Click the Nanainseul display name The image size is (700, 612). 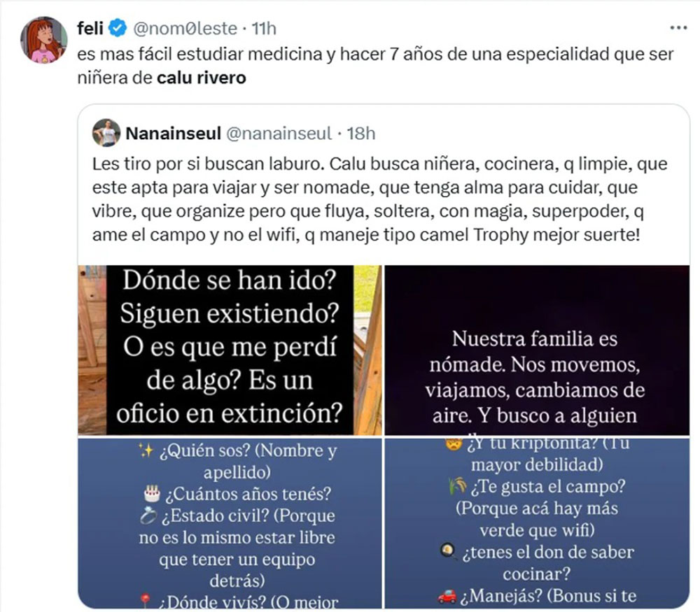(171, 132)
